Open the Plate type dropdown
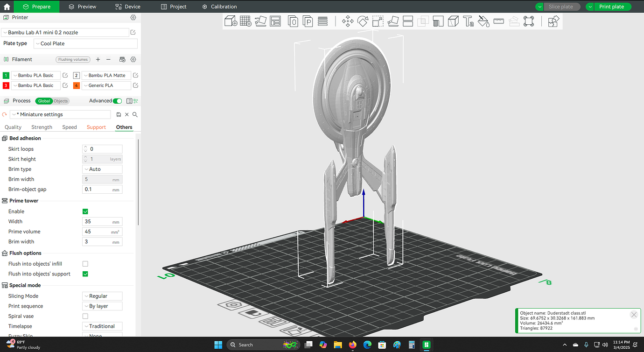Screen dimensions: 644x352 [x=86, y=43]
